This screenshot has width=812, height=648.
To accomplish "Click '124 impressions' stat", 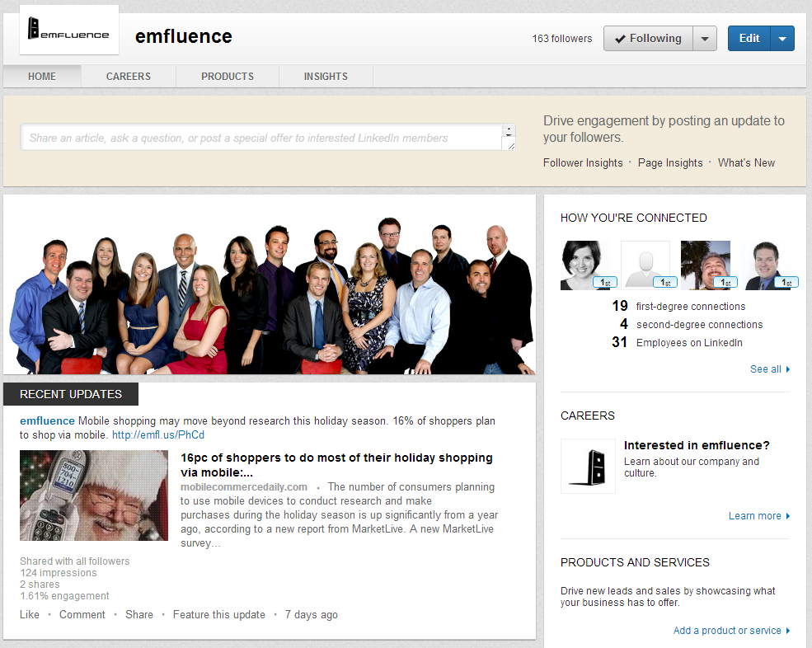I will [58, 572].
